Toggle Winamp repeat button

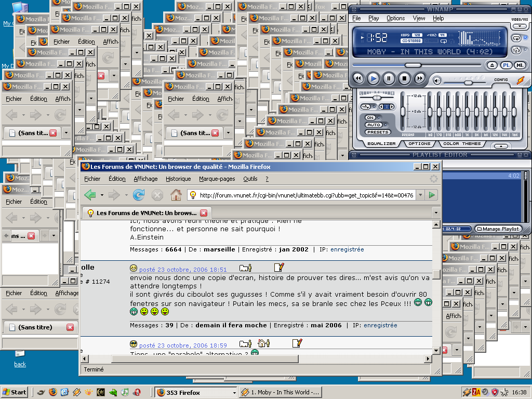point(516,38)
